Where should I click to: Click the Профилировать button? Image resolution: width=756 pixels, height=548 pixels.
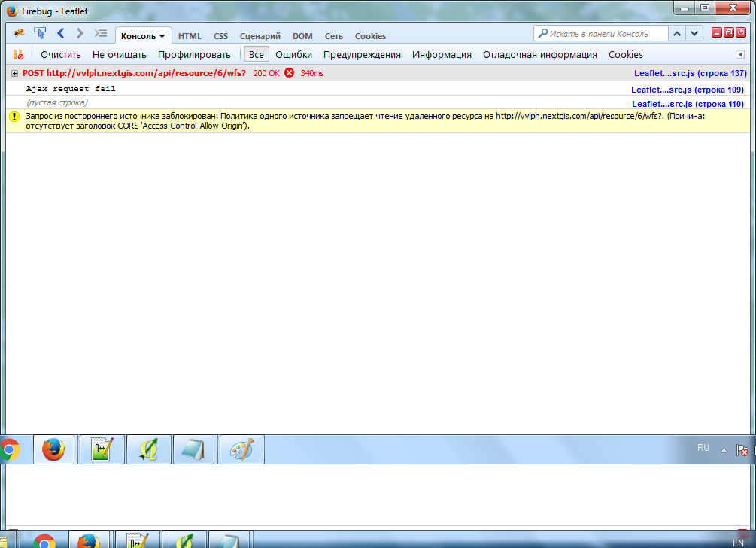click(194, 54)
